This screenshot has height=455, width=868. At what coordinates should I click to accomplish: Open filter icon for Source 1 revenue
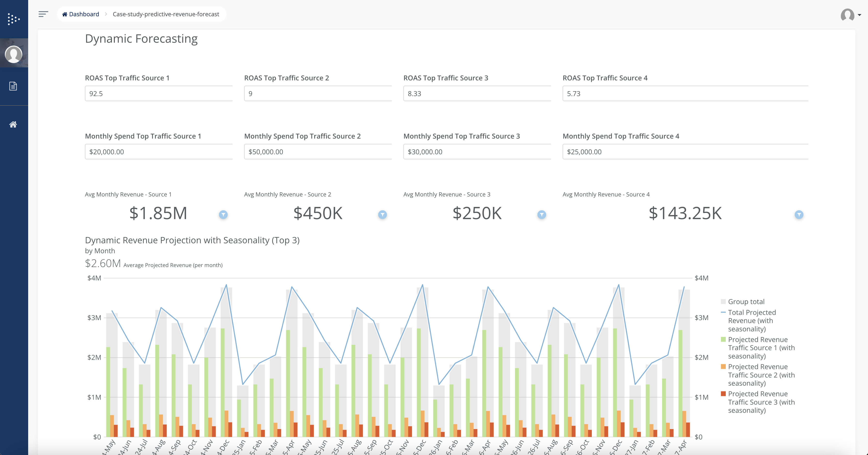(223, 215)
